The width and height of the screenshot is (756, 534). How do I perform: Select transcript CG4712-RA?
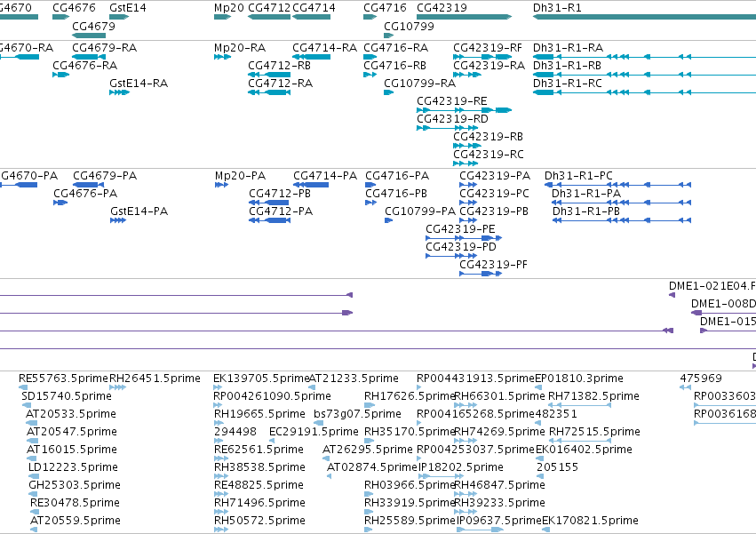(269, 92)
